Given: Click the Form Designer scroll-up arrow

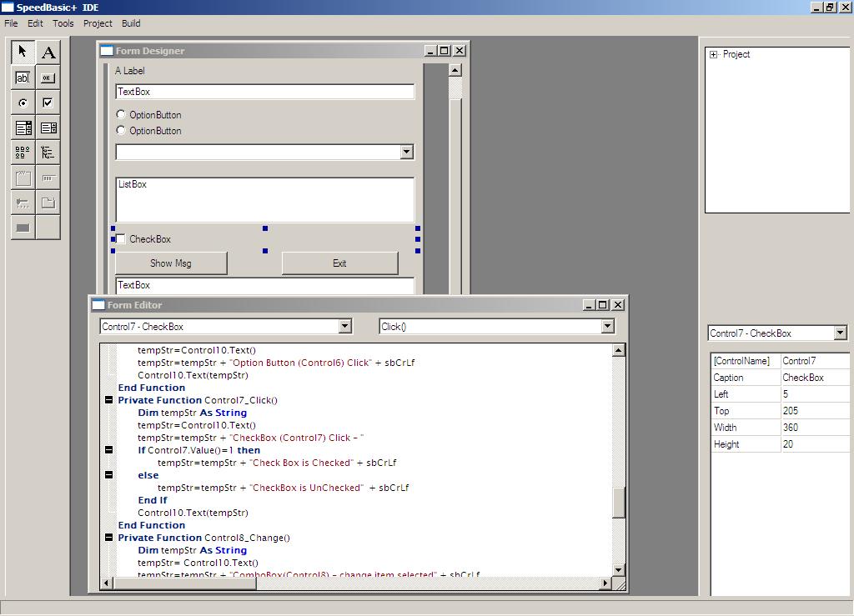Looking at the screenshot, I should [x=455, y=70].
